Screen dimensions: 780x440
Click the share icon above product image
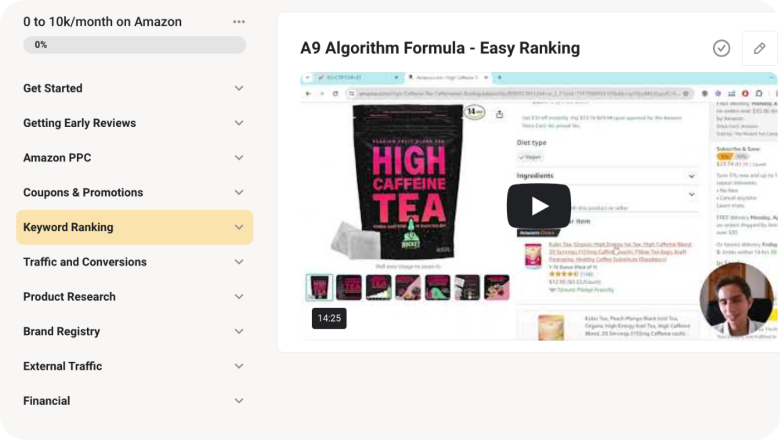click(499, 114)
